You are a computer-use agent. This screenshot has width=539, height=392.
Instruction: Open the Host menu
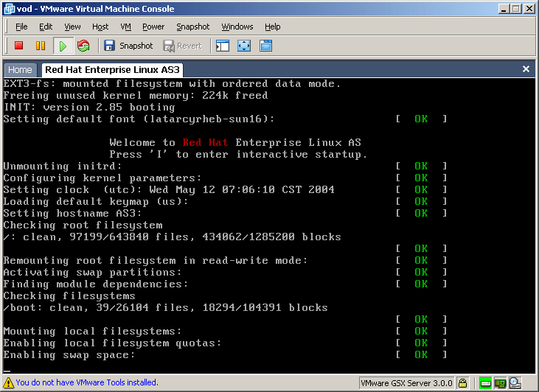(100, 27)
